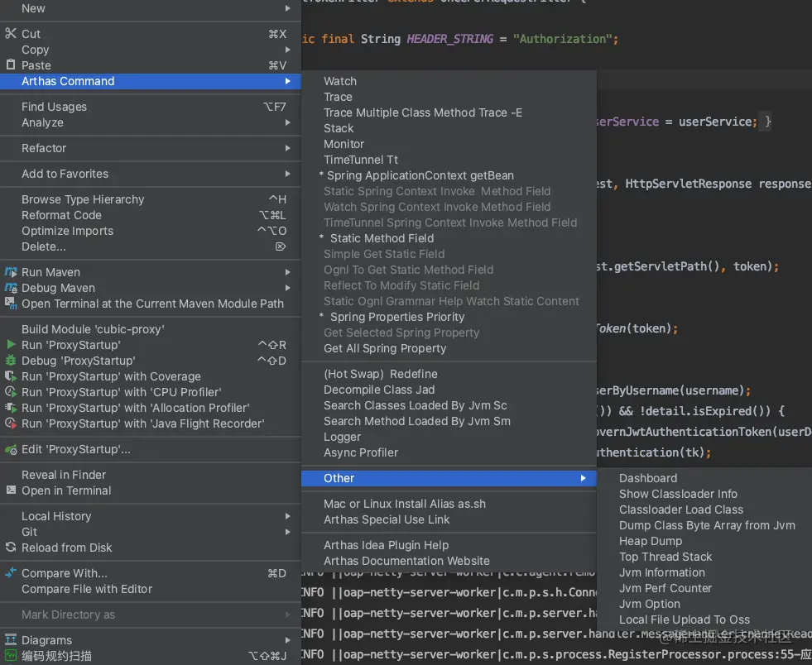Choose TimeTunnel Tt
Screen dimensions: 812x665
point(449,160)
